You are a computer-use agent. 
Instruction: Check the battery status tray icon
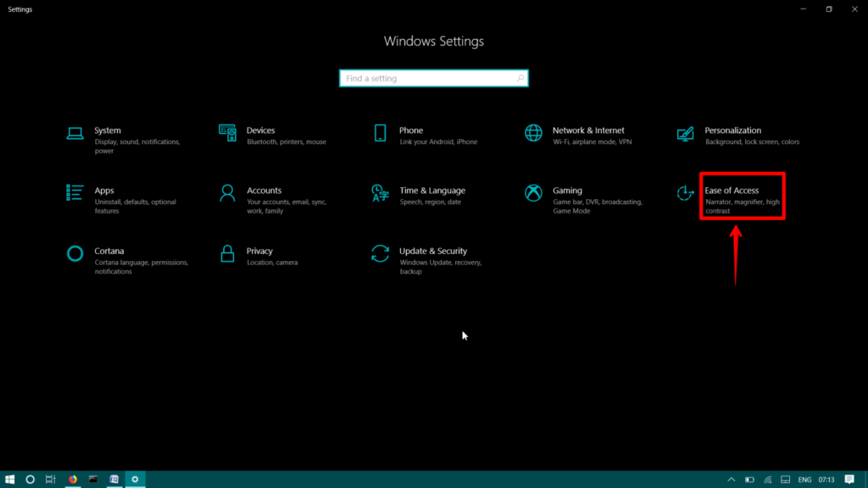tap(749, 480)
